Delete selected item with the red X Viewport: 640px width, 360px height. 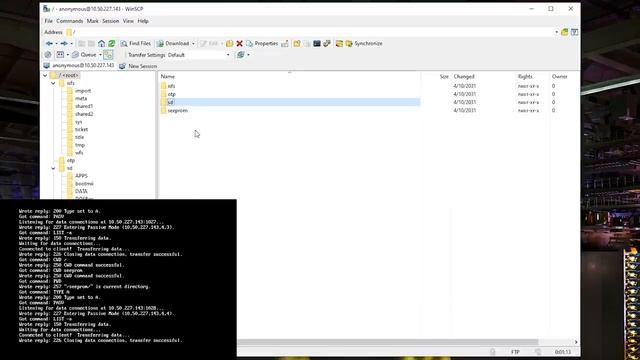(240, 43)
